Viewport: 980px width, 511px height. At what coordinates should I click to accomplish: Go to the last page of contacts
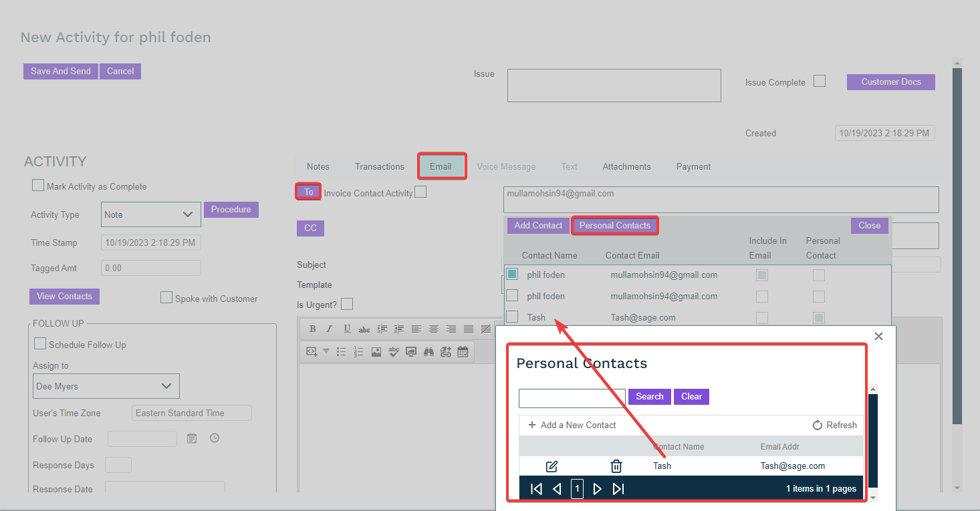click(618, 489)
